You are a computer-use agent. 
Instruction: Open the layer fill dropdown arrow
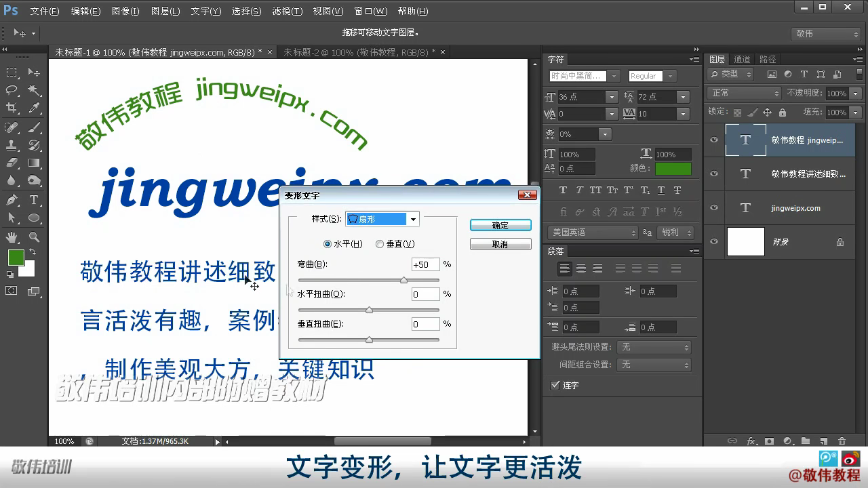tap(855, 113)
